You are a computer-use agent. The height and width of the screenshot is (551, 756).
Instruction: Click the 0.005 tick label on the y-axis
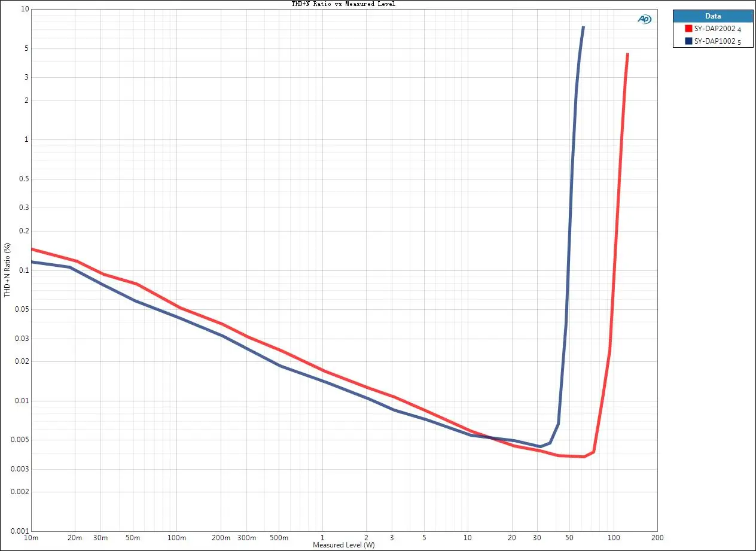point(19,440)
